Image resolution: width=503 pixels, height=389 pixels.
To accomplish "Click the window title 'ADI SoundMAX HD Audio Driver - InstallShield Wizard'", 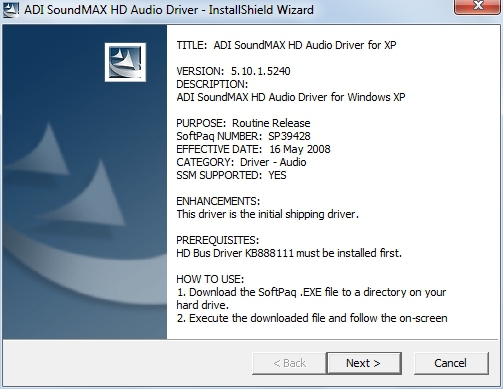I will (x=169, y=10).
